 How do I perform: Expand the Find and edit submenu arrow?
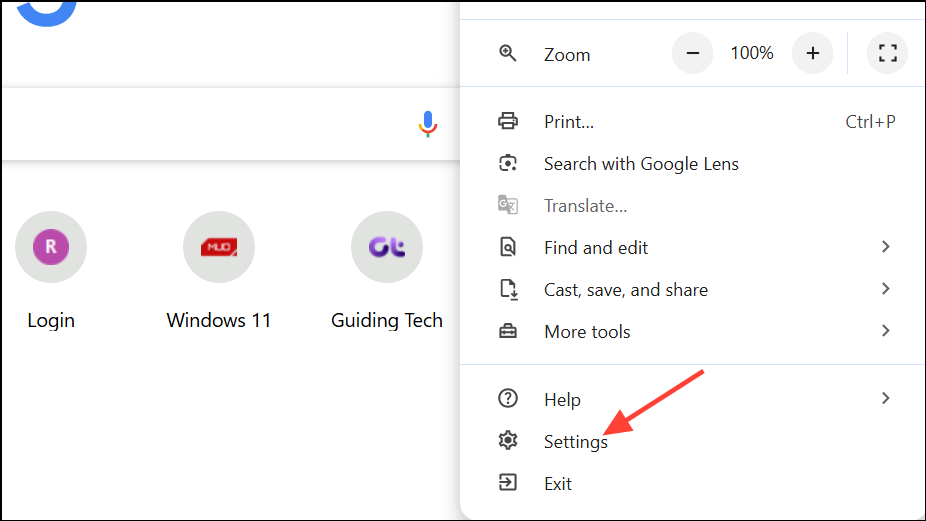[x=885, y=247]
